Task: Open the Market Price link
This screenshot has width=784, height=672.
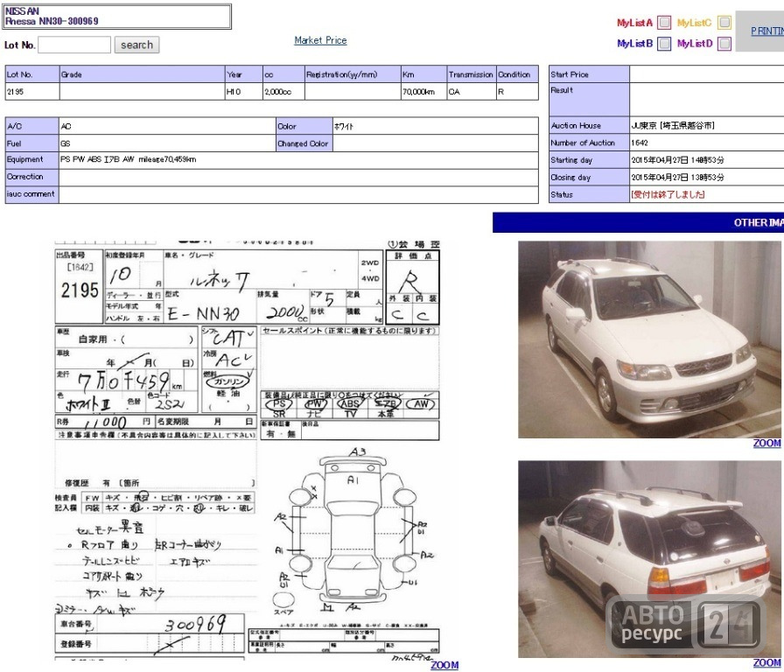Action: point(320,40)
